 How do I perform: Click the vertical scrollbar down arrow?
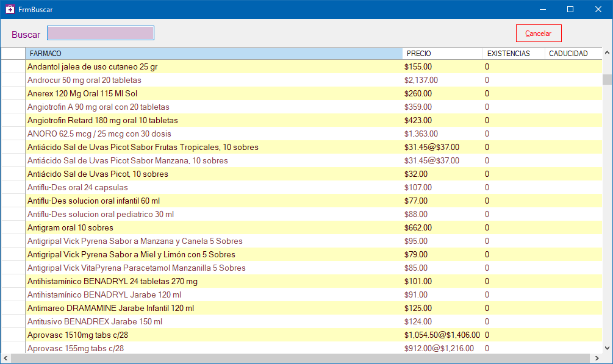pos(607,348)
